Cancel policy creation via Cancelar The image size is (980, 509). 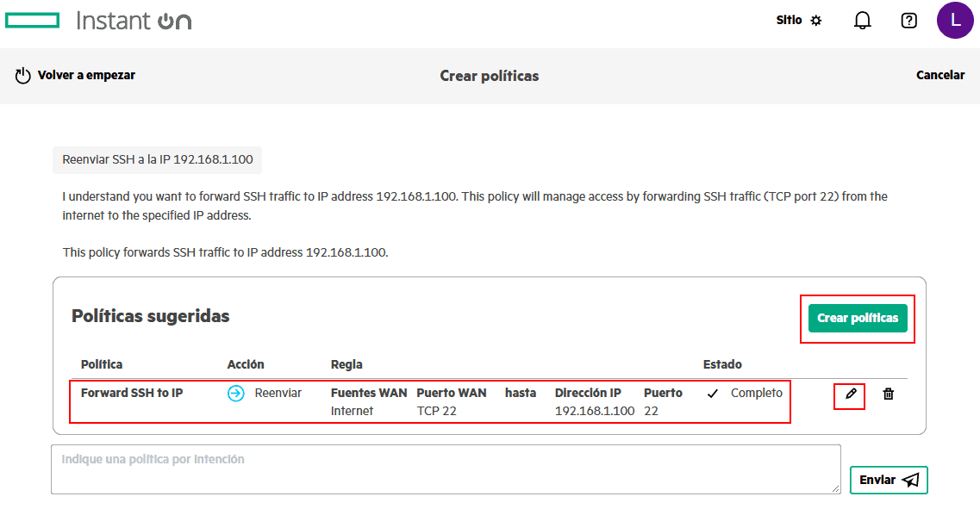940,75
